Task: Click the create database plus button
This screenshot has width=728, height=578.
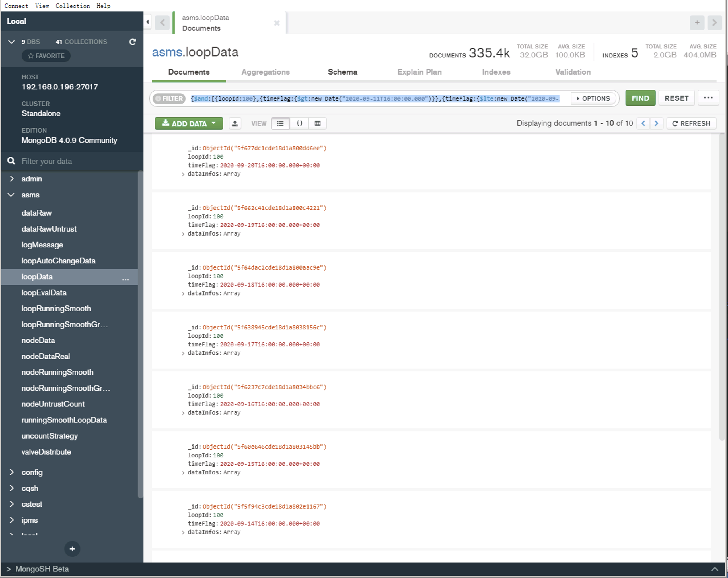Action: pos(72,549)
